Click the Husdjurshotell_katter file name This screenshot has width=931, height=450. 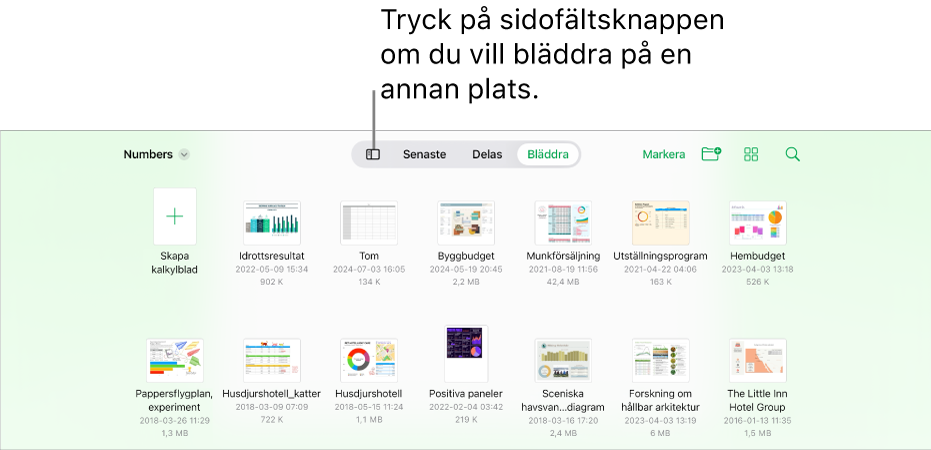(x=271, y=394)
